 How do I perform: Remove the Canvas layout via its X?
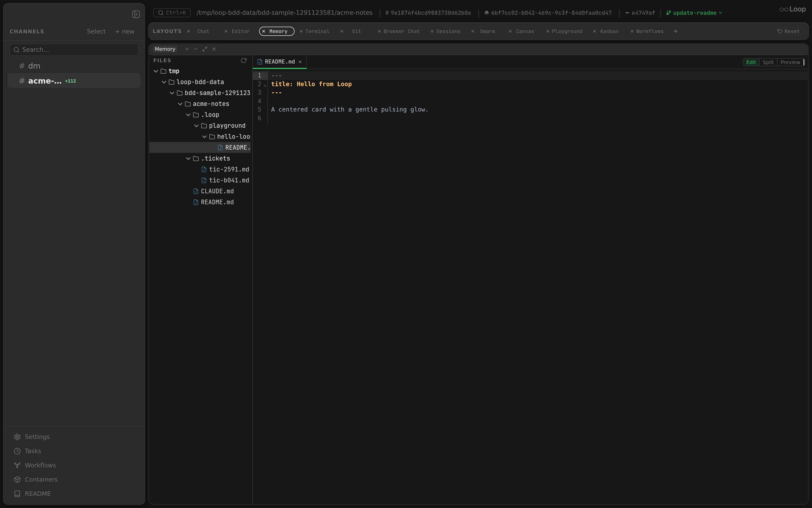tap(510, 31)
